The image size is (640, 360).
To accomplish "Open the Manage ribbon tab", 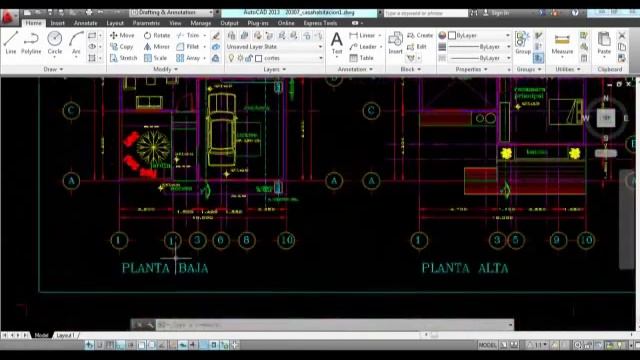I will (201, 23).
